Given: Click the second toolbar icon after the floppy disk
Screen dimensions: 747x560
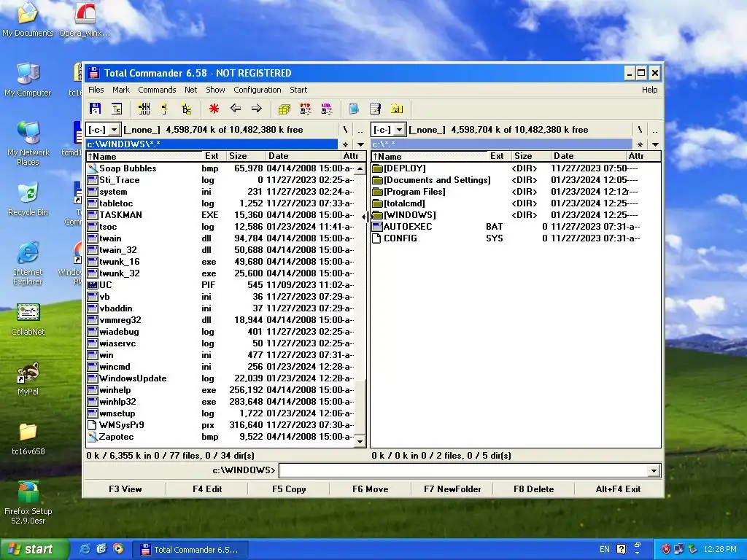Looking at the screenshot, I should click(x=117, y=109).
